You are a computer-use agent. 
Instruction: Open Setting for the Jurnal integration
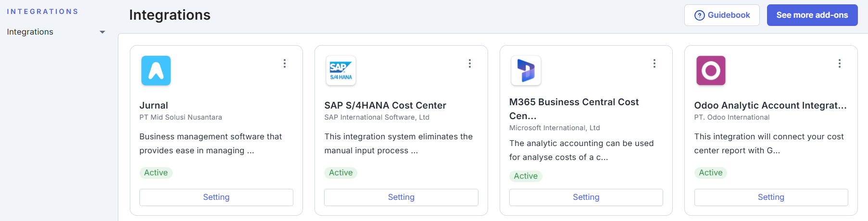(216, 197)
